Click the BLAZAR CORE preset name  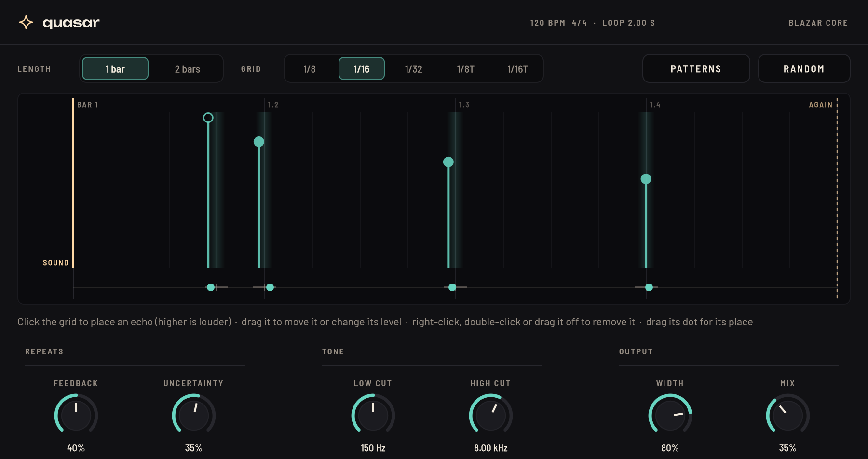pyautogui.click(x=818, y=23)
